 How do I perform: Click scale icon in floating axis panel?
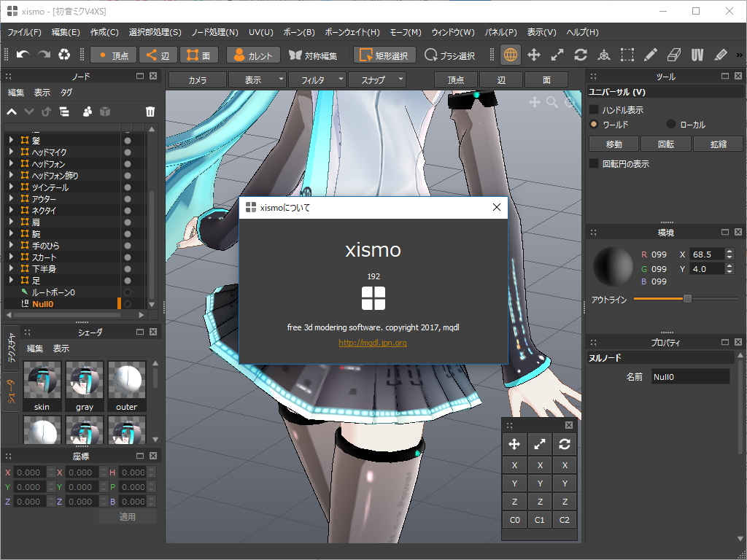pyautogui.click(x=540, y=444)
